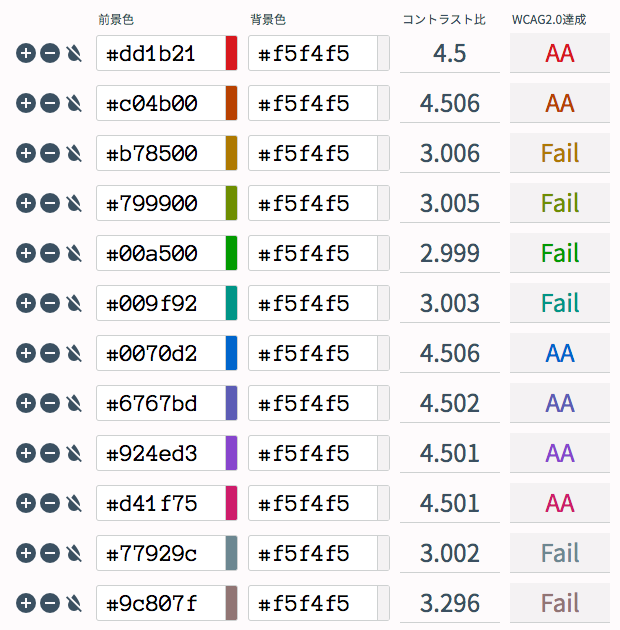Click the 前景色 column header
Viewport: 620px width, 630px height.
click(x=116, y=20)
